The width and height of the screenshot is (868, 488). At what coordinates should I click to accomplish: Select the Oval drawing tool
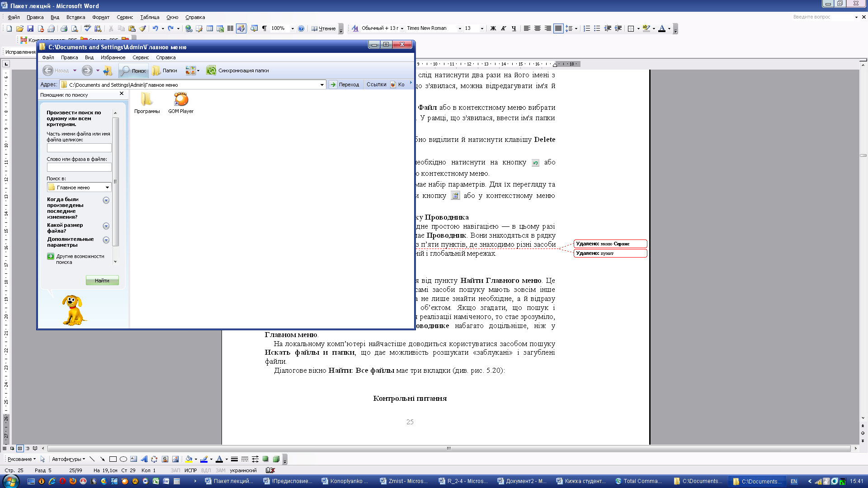123,459
